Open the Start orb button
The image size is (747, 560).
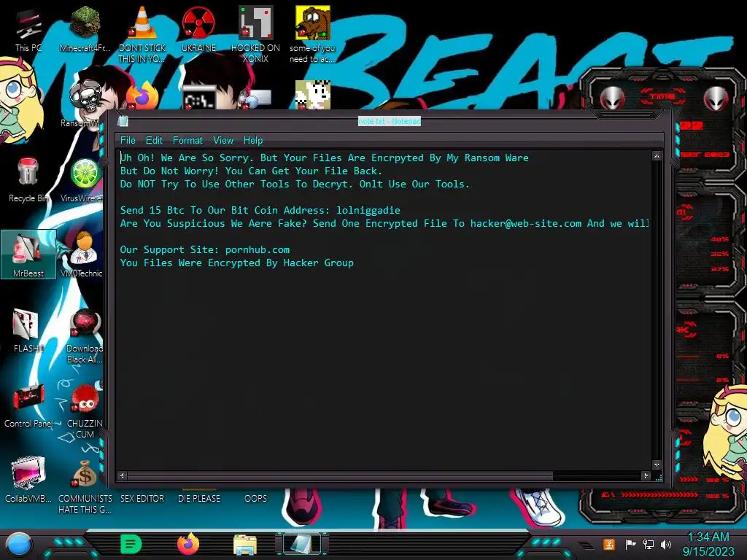click(19, 544)
